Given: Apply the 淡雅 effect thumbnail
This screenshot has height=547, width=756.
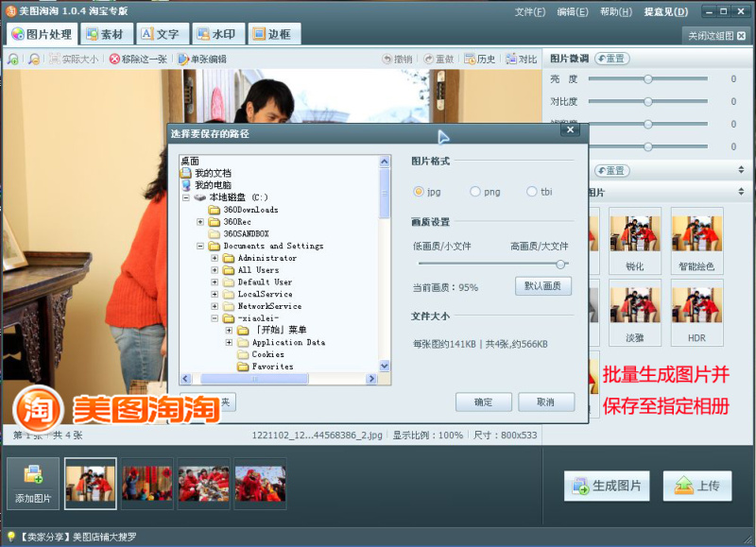Looking at the screenshot, I should (x=634, y=313).
